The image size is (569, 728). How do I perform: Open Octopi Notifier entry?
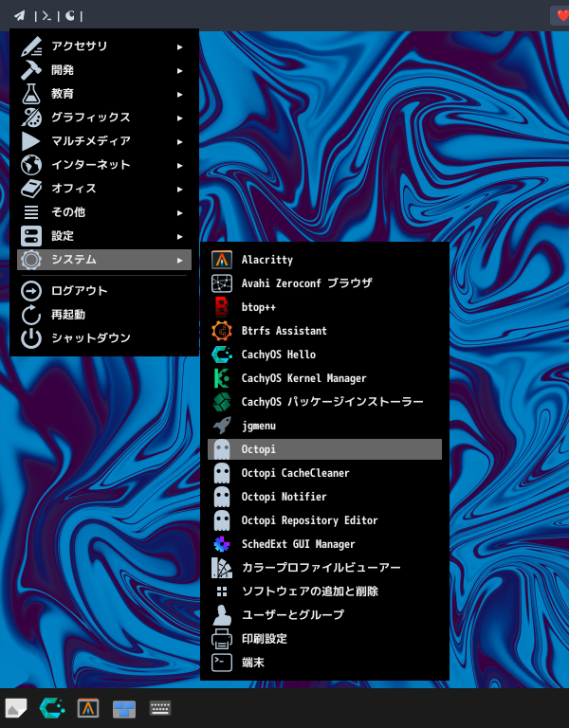(x=324, y=497)
